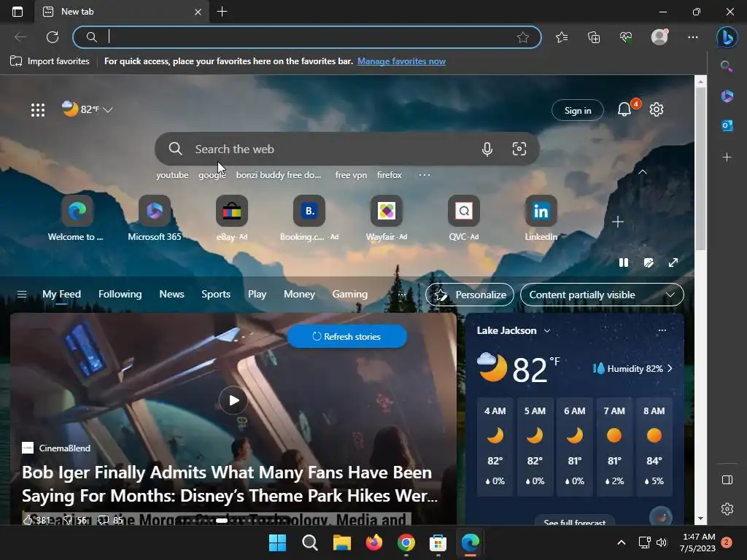Launch Bing chat sidebar button

click(x=727, y=37)
